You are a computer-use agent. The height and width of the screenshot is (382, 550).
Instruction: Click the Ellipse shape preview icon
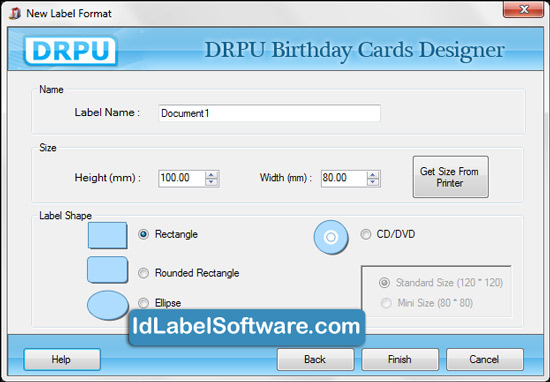coord(108,305)
